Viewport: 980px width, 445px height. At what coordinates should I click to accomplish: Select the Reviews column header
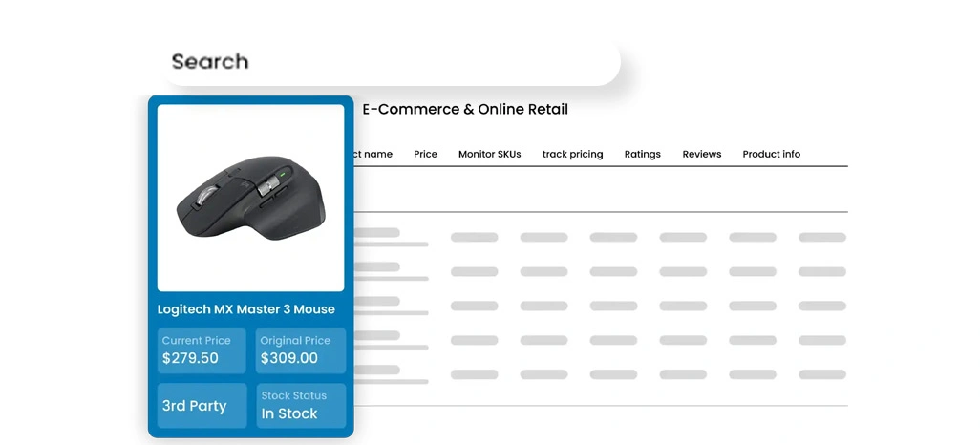tap(702, 154)
